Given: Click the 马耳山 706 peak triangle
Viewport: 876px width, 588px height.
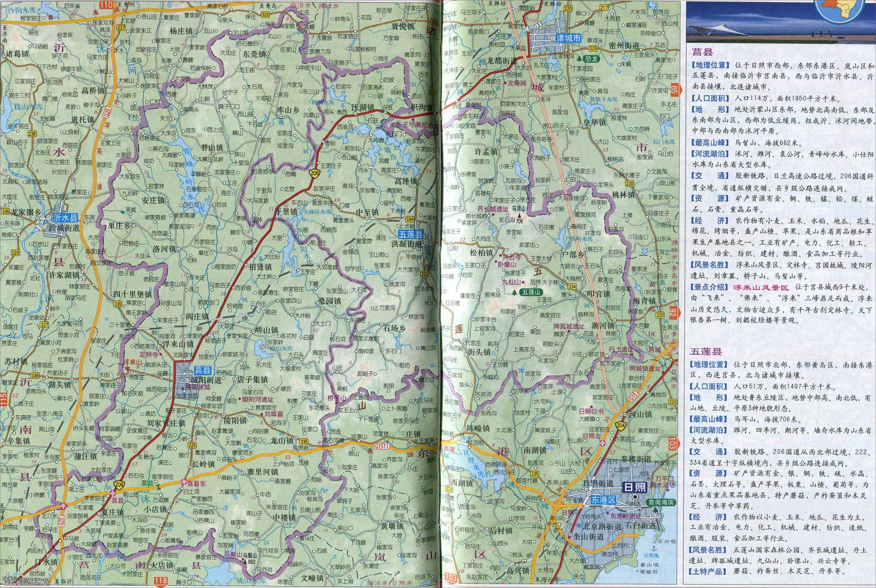Looking at the screenshot, I should (519, 216).
